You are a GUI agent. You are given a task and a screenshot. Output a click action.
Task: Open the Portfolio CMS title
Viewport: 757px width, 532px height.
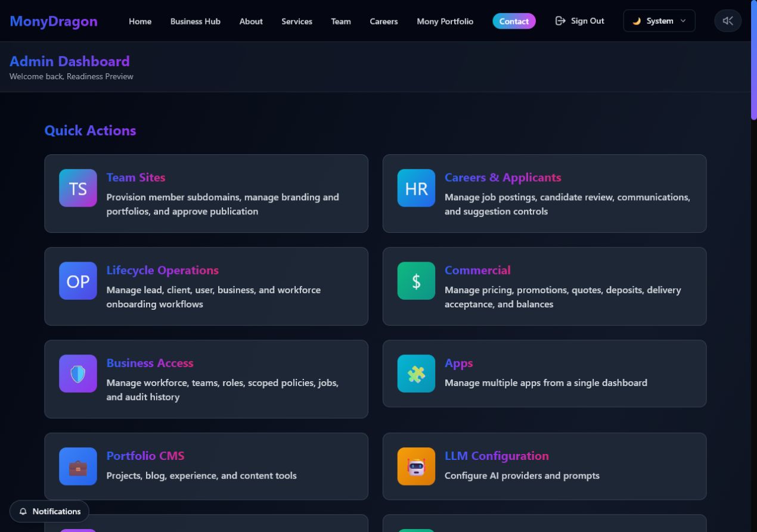(x=145, y=456)
